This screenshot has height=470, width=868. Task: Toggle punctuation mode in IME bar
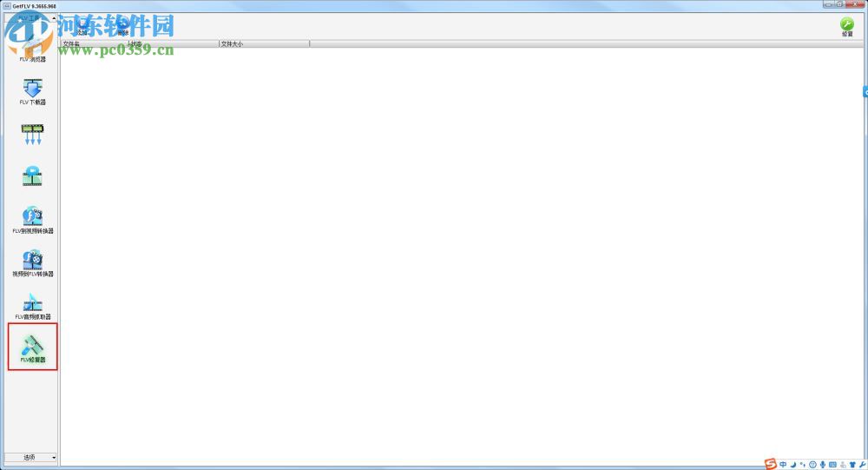(803, 465)
